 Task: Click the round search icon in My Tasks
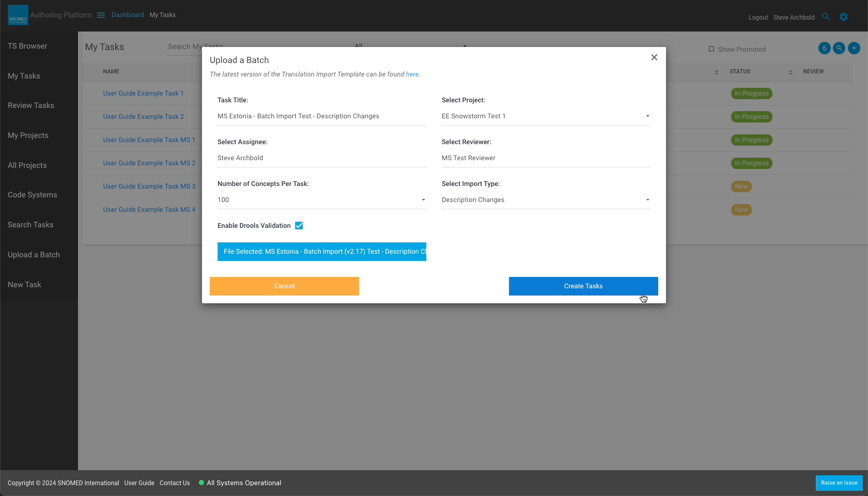tap(840, 48)
